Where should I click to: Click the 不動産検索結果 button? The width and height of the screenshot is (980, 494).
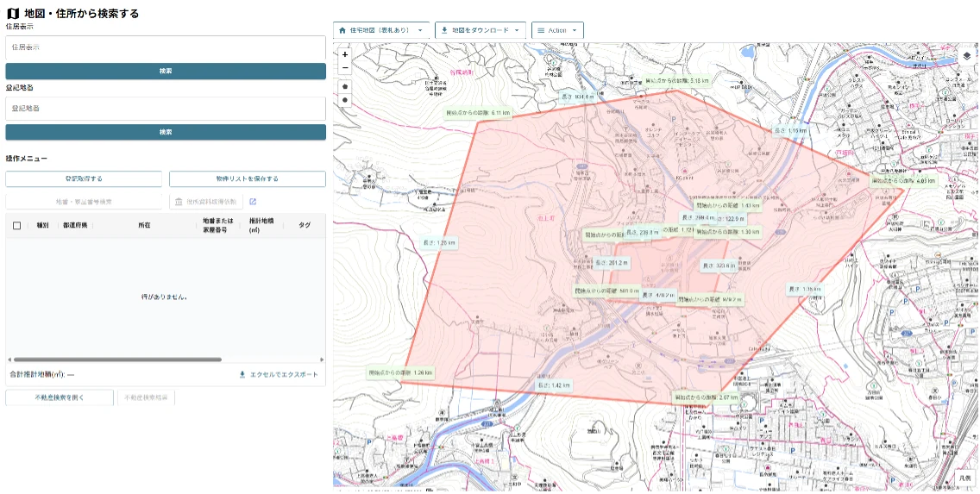coord(147,397)
